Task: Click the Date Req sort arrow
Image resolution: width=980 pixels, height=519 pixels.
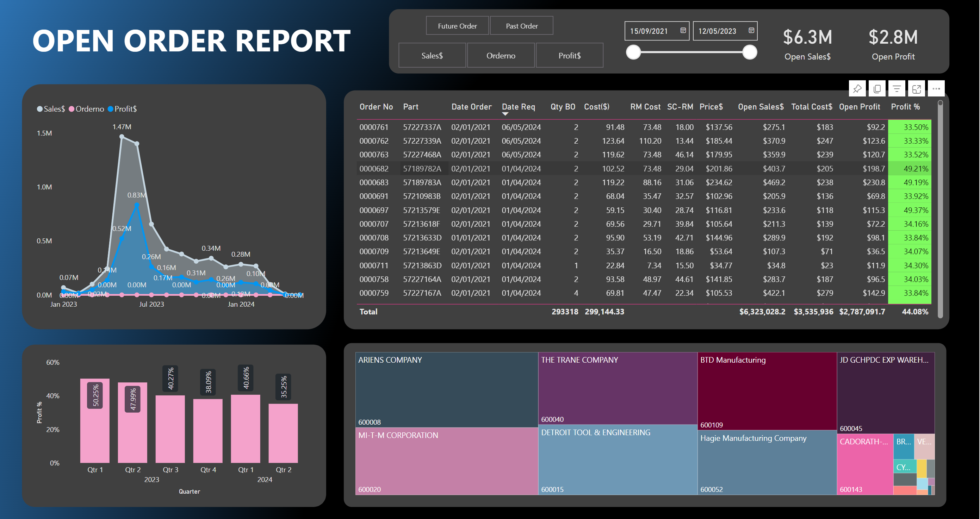Action: (505, 114)
